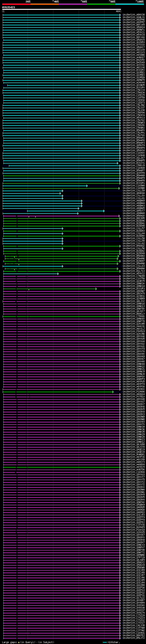This screenshot has height=644, width=146.
Task: Select hit label UniRef100_A0N0G7
Action: (134, 58)
